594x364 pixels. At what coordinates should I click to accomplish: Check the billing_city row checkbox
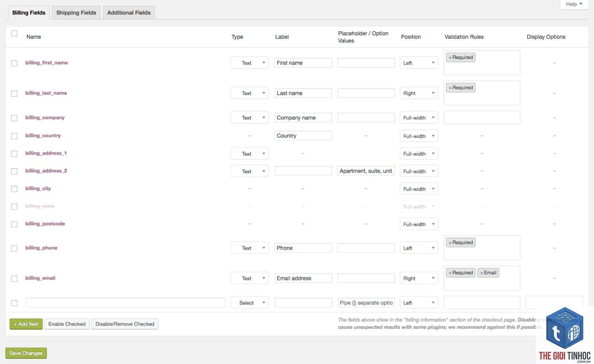coord(14,189)
